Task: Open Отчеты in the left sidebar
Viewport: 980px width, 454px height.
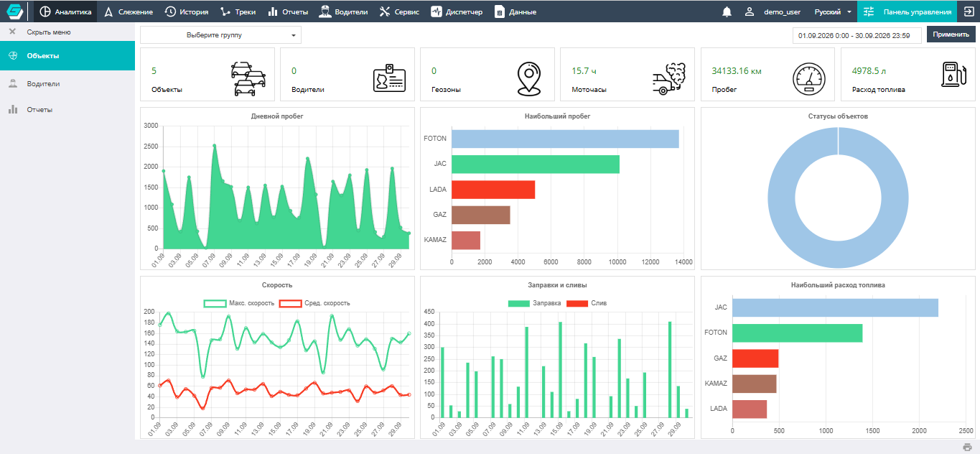Action: click(67, 110)
